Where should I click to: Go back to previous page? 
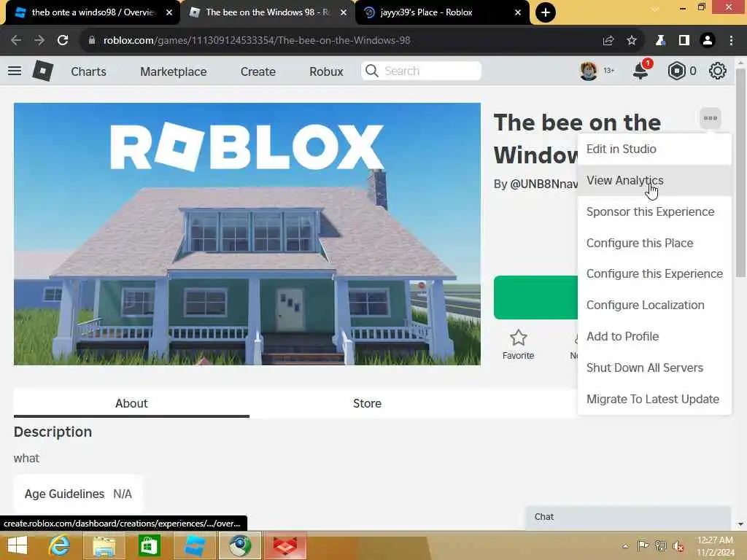coord(16,41)
